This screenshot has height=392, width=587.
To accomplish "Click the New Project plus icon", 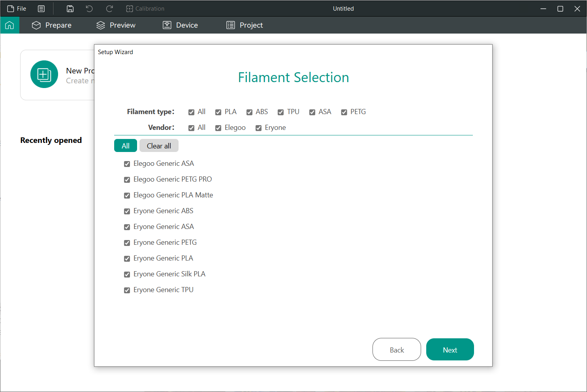I will pos(44,74).
